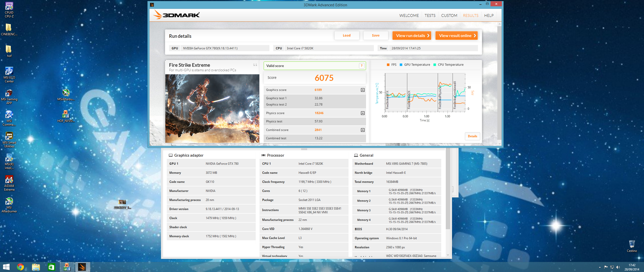Viewport: 644px width, 272px height.
Task: Collapse the Physics score section
Action: (363, 113)
